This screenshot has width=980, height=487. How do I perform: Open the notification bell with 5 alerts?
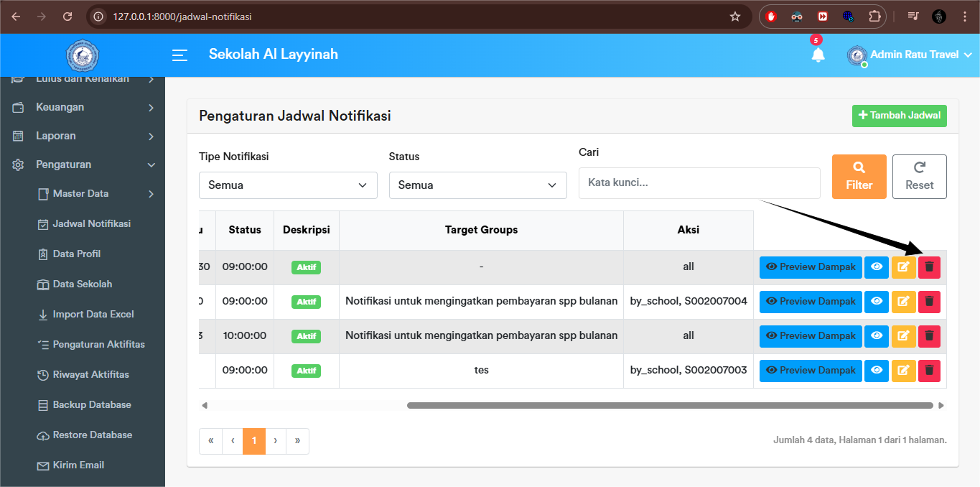pyautogui.click(x=818, y=54)
